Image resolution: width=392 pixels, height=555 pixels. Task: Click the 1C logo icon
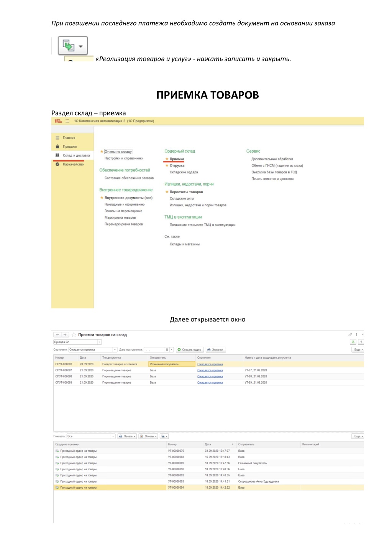coord(58,121)
